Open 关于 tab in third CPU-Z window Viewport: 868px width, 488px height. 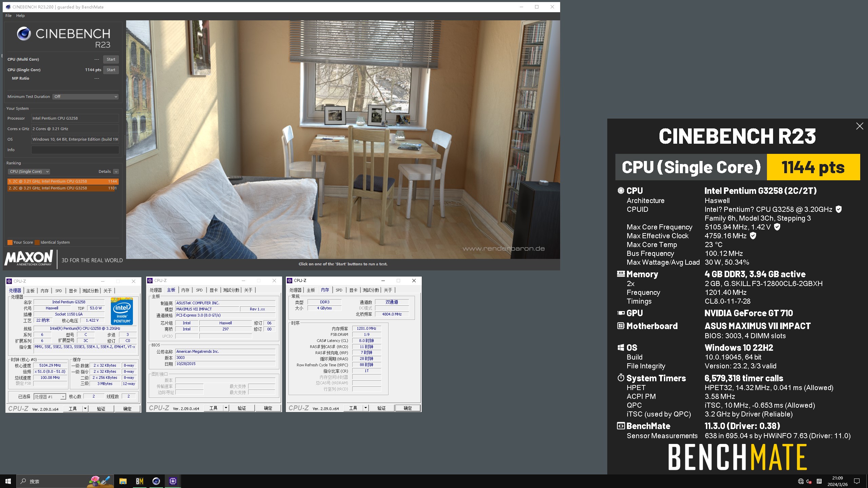coord(388,290)
